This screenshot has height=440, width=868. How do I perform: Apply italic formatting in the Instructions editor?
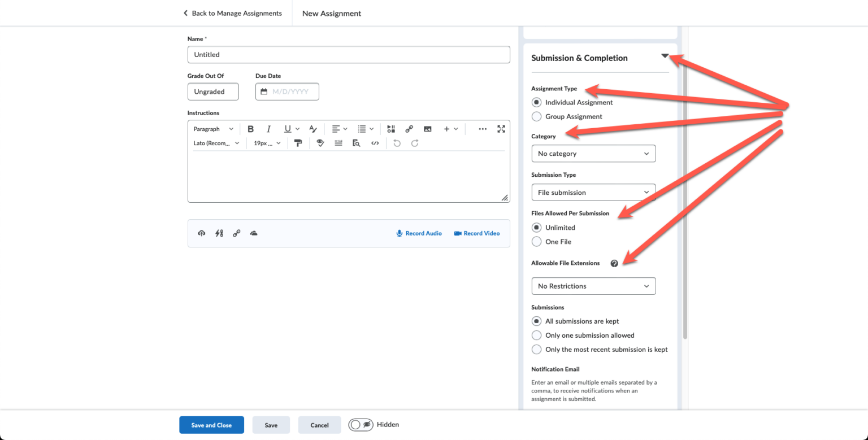coord(268,129)
